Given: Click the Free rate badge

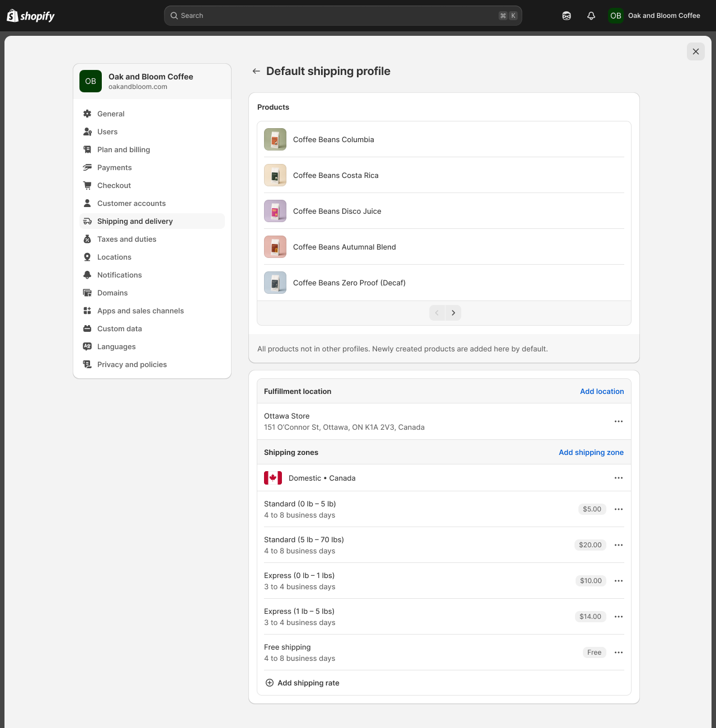Looking at the screenshot, I should pos(594,652).
